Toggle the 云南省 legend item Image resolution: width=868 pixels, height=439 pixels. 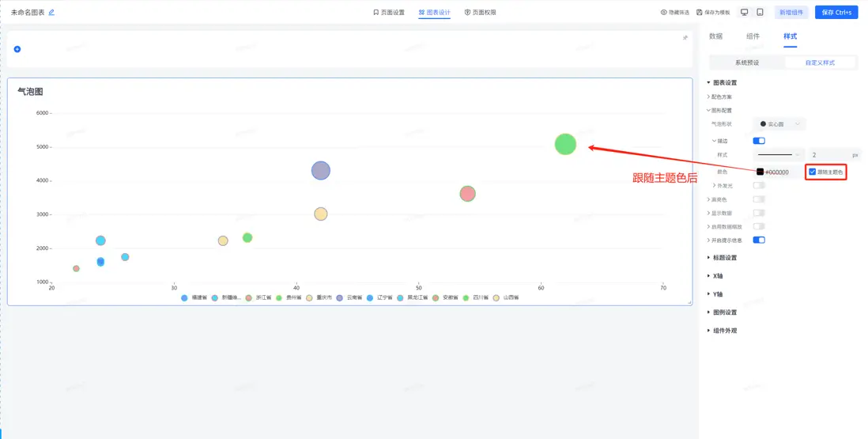(349, 298)
